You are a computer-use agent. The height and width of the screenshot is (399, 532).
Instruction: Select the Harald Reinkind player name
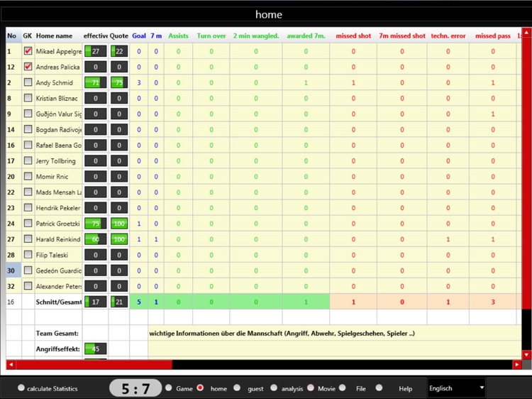pos(58,239)
